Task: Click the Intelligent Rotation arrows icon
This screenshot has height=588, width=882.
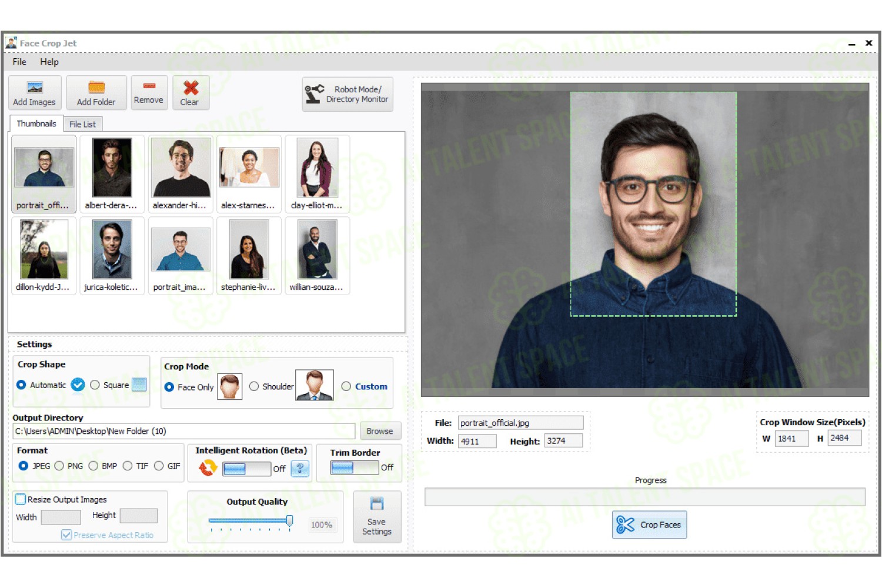Action: pos(208,468)
